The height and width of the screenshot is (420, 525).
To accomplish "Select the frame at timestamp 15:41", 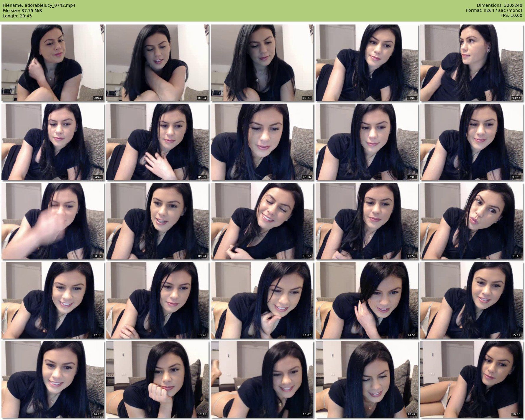I will (x=472, y=300).
